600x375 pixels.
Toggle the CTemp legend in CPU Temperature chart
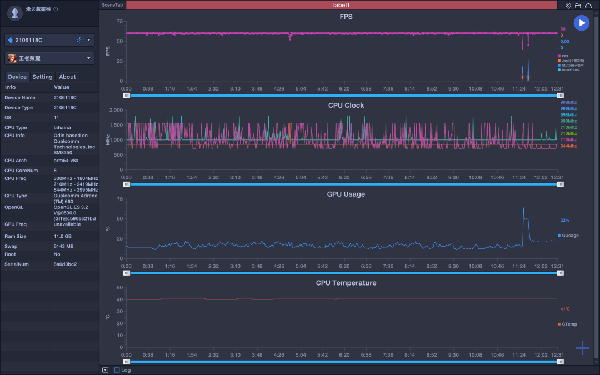click(567, 324)
